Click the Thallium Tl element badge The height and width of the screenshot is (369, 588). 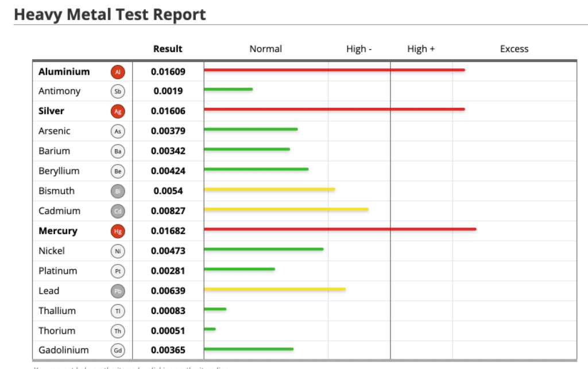[118, 311]
